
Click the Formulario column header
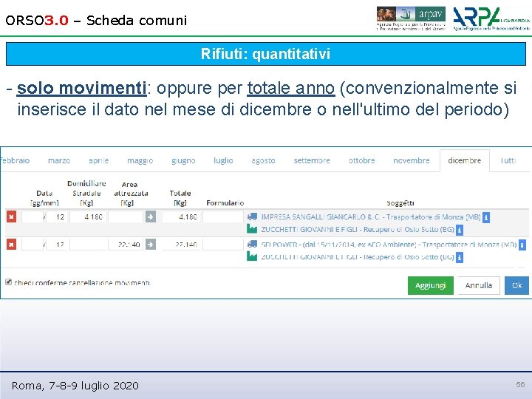225,203
